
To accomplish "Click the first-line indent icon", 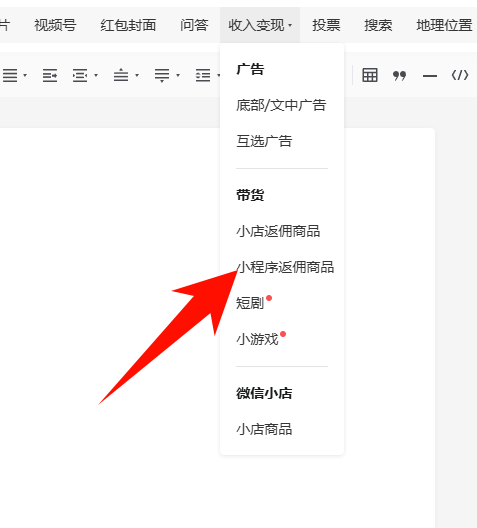I will coord(50,75).
